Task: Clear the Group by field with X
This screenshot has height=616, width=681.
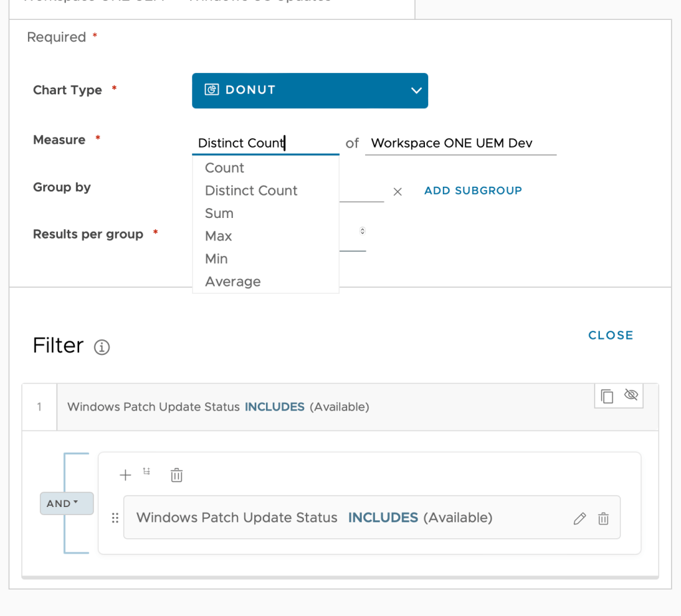Action: 398,191
